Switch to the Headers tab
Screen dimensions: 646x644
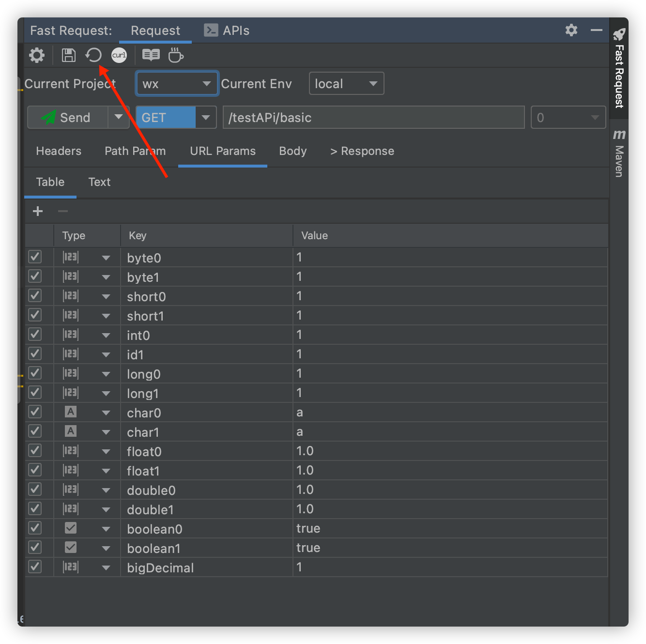pos(59,151)
